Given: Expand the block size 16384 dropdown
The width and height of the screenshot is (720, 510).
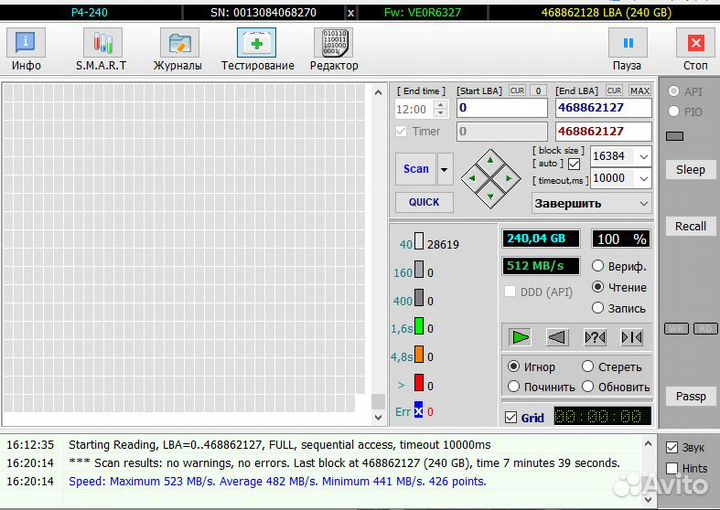Looking at the screenshot, I should point(643,156).
